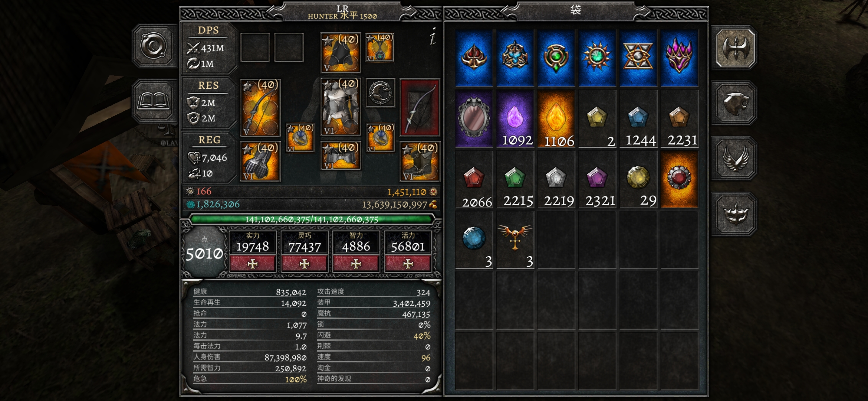Select the equipped boots slot
868x401 pixels.
(x=420, y=162)
